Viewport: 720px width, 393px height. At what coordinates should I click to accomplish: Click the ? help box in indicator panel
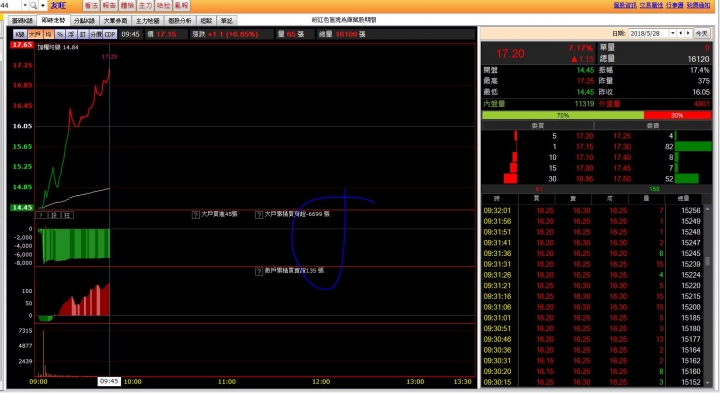click(x=41, y=215)
